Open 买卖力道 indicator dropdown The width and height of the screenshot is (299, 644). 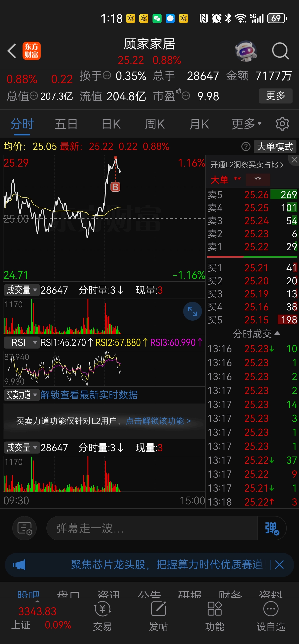point(22,395)
